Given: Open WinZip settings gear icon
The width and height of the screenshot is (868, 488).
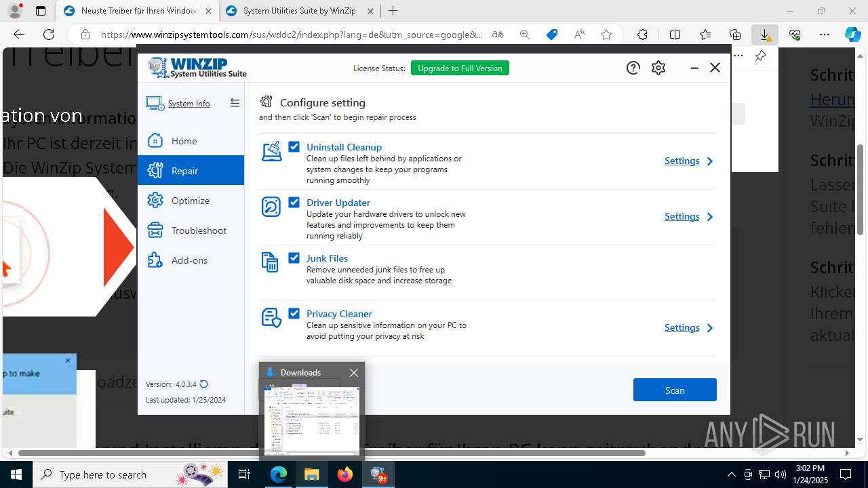Looking at the screenshot, I should tap(658, 68).
